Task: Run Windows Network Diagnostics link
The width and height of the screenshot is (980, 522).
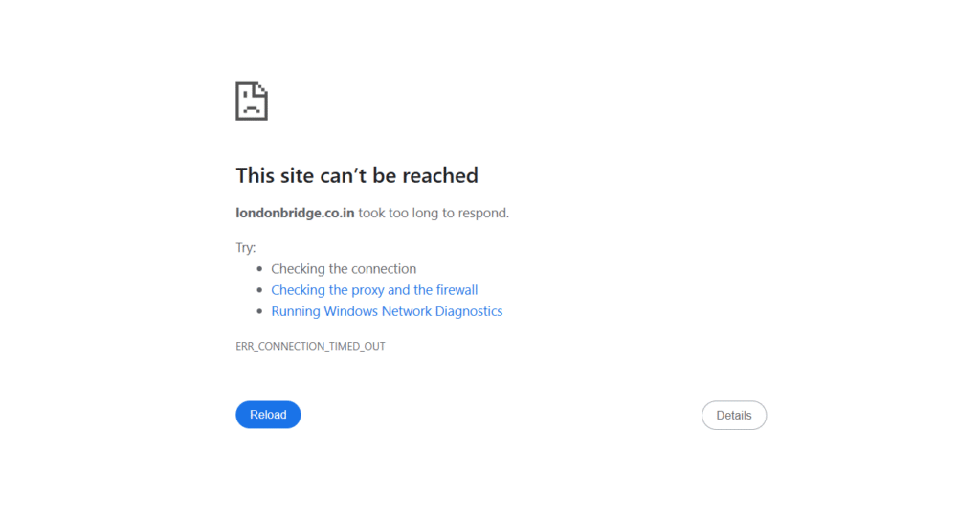Action: click(387, 311)
